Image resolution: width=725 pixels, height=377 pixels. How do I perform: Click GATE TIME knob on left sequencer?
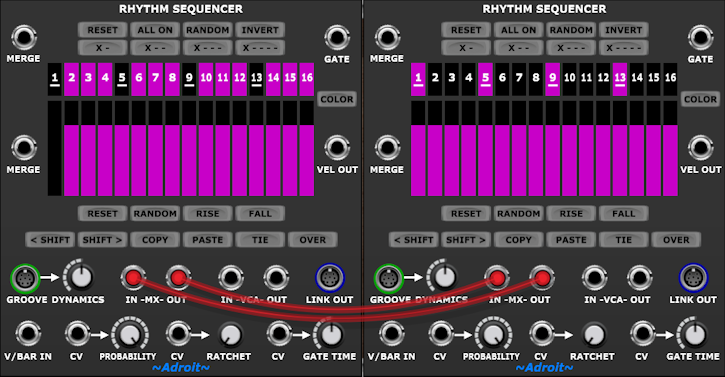tap(331, 334)
